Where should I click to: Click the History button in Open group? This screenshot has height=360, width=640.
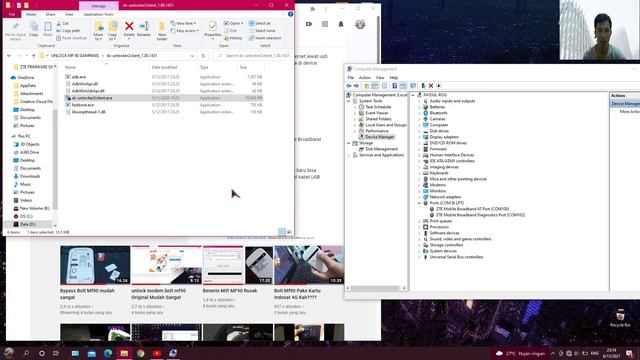click(x=233, y=38)
